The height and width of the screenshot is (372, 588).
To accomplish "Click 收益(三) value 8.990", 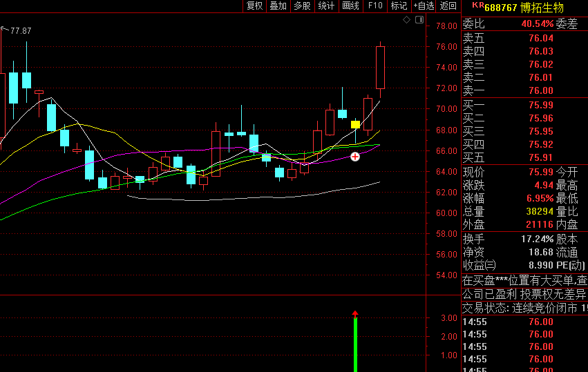I will point(541,265).
